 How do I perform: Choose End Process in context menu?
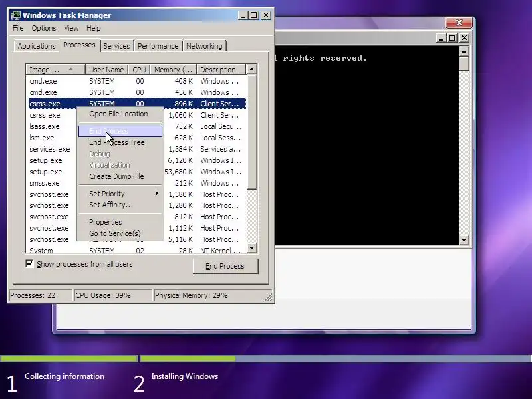pos(120,131)
